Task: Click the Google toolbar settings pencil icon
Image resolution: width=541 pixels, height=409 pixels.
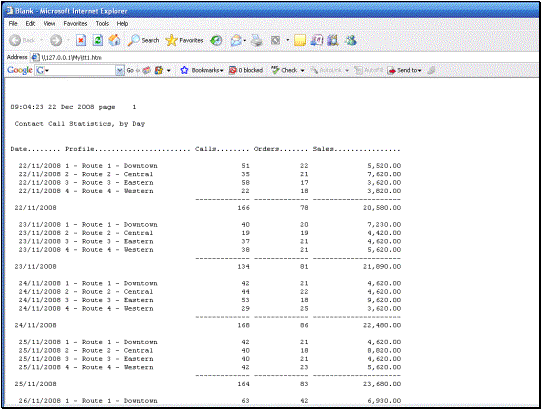Action: pyautogui.click(x=431, y=70)
